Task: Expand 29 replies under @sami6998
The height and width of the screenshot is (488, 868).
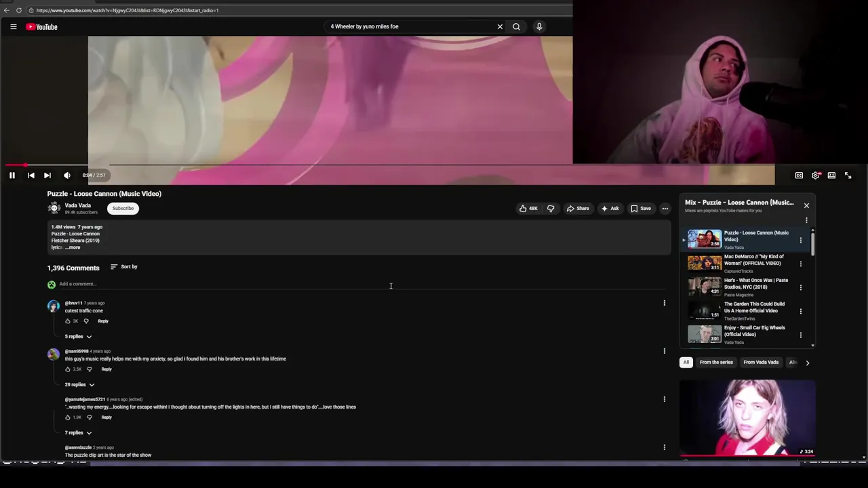Action: tap(79, 385)
